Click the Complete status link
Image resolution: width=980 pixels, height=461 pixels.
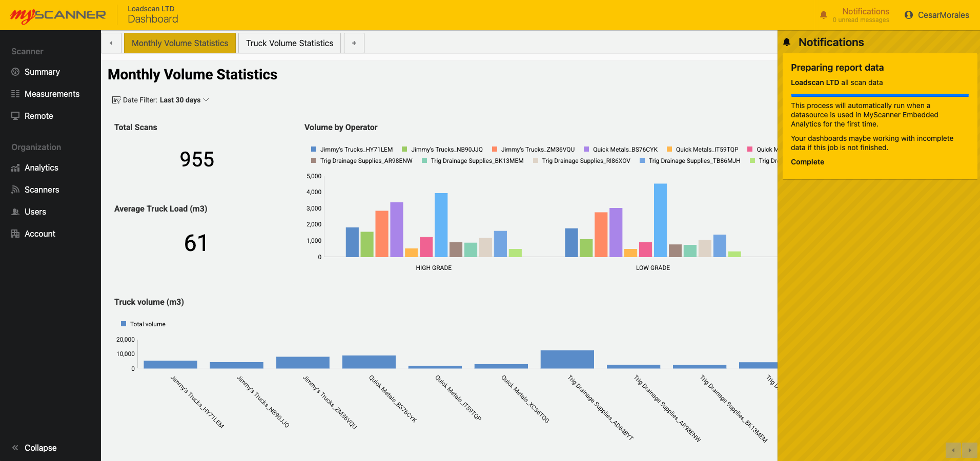807,162
